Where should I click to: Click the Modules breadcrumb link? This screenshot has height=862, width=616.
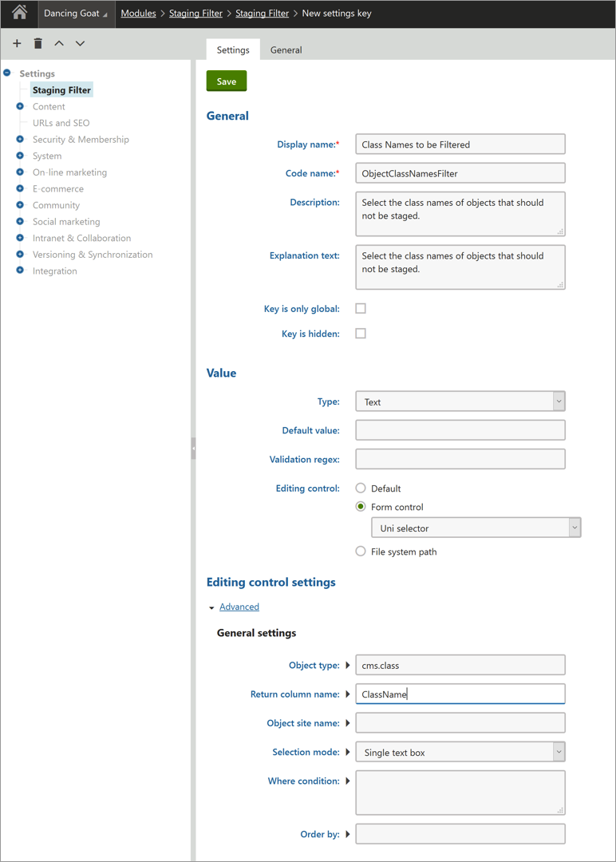(139, 14)
